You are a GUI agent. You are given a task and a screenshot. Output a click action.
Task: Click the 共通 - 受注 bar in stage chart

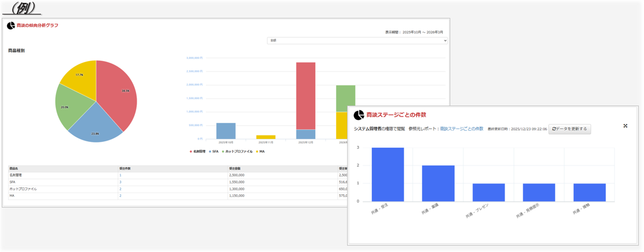coord(387,174)
